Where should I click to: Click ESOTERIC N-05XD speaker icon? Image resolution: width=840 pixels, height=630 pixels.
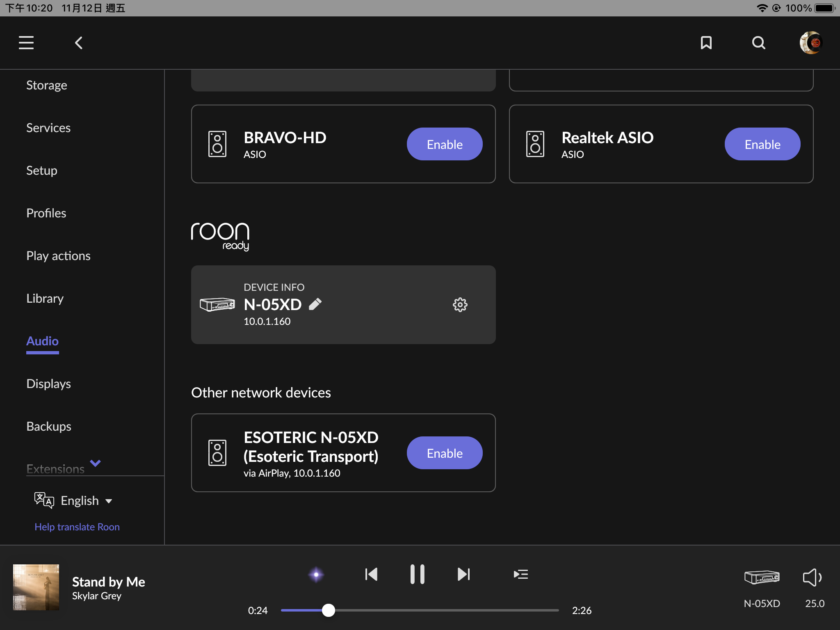[217, 453]
